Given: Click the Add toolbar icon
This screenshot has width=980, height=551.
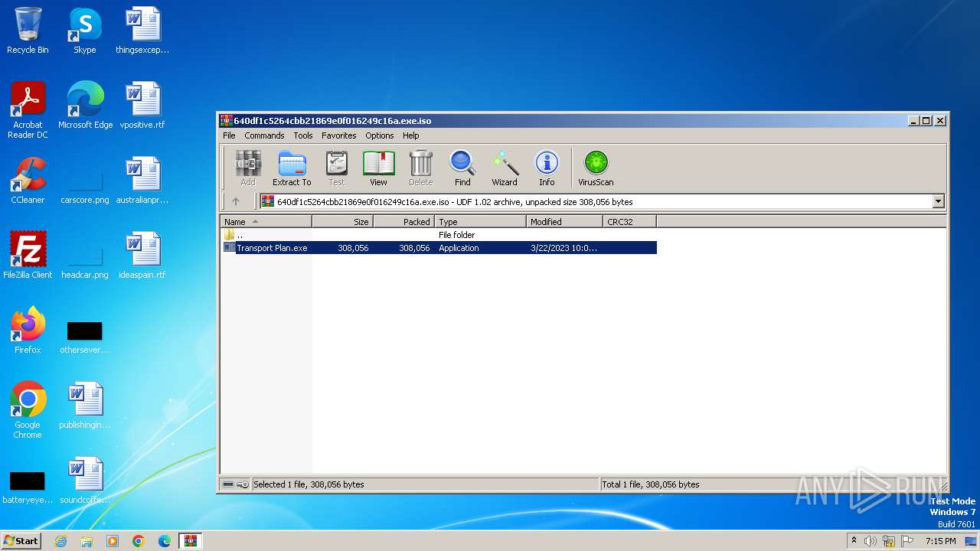Looking at the screenshot, I should coord(247,168).
